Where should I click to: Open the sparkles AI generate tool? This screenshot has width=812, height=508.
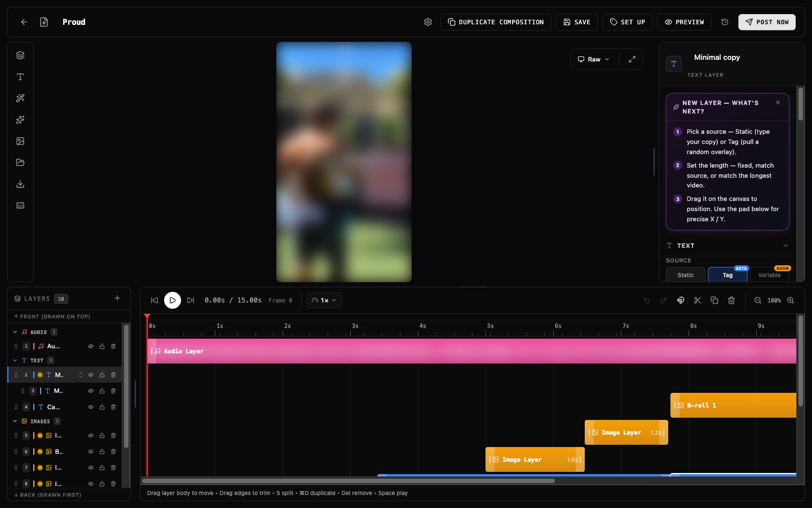(20, 120)
